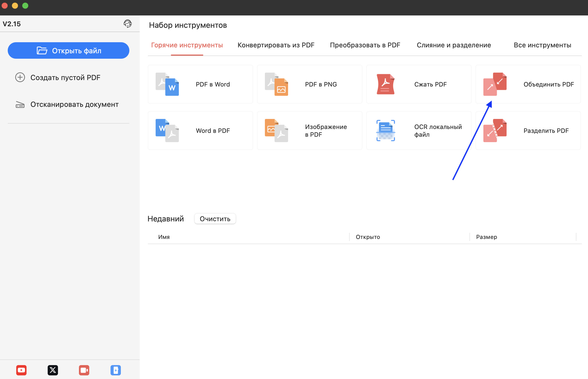Launch the Объединить PDF merge icon

(x=495, y=84)
